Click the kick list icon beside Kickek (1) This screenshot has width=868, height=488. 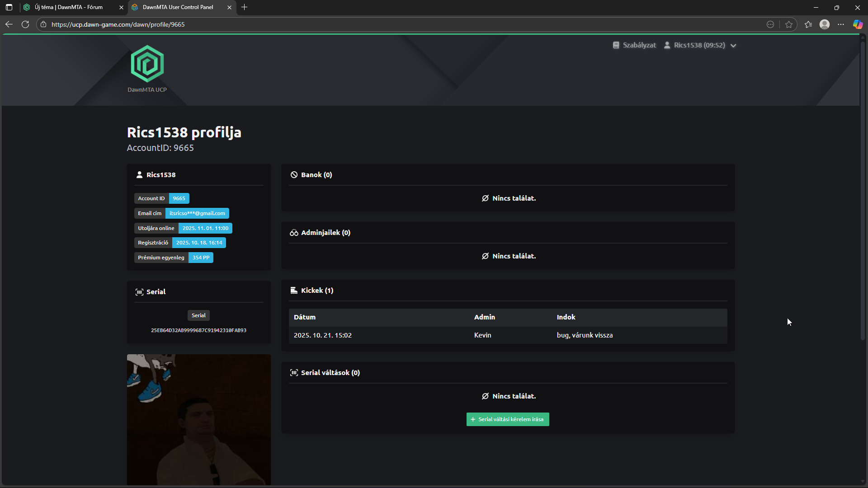pos(294,290)
